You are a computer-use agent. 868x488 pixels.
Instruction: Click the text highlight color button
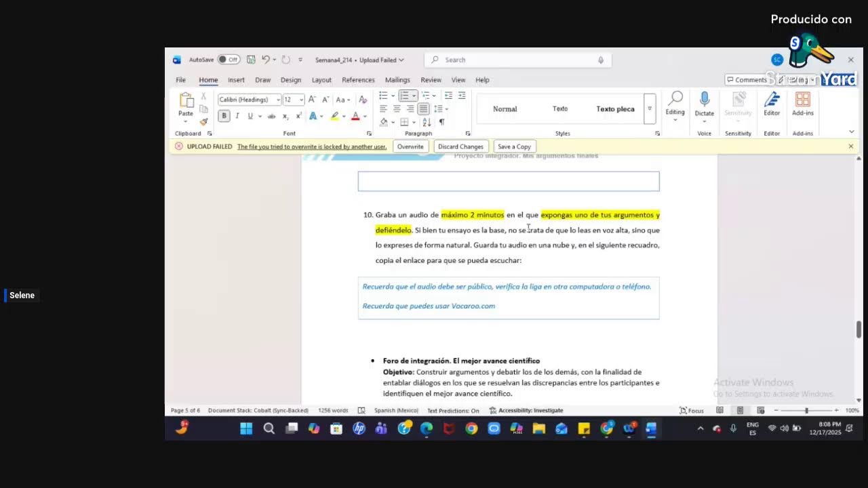coord(334,116)
